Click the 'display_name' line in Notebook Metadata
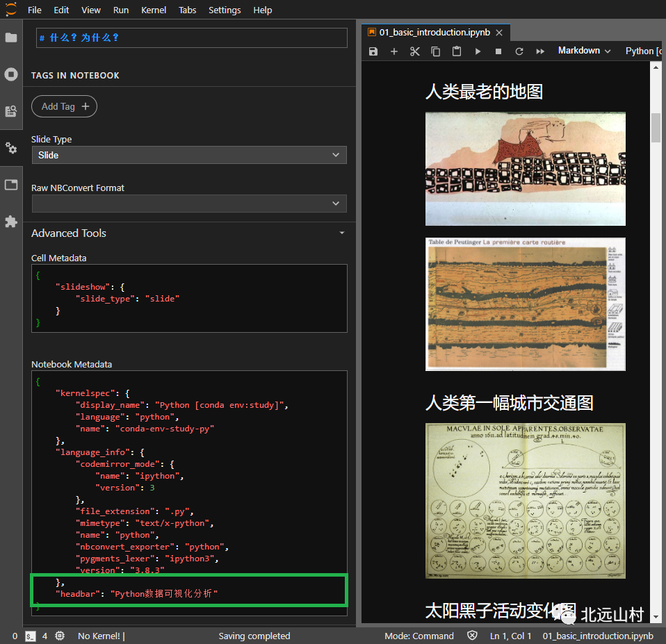The width and height of the screenshot is (666, 644). 181,405
